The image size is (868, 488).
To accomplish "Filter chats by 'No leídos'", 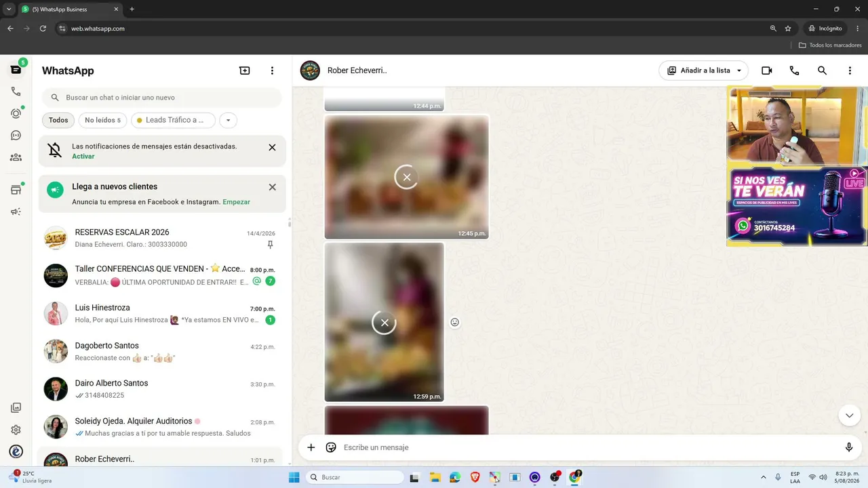I will 102,120.
